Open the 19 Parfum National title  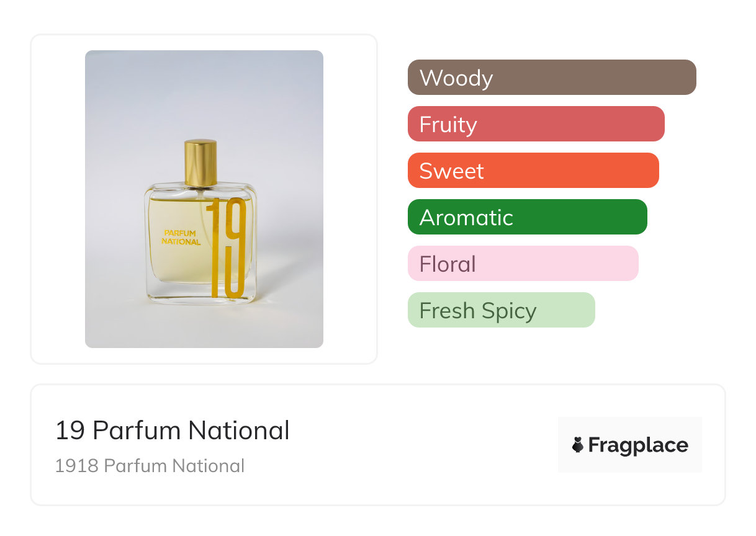[x=172, y=431]
